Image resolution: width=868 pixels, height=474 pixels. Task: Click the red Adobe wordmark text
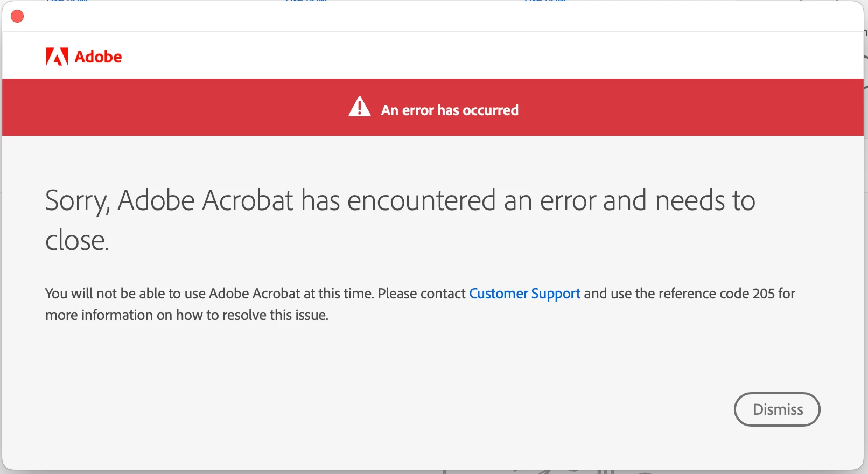click(x=98, y=57)
